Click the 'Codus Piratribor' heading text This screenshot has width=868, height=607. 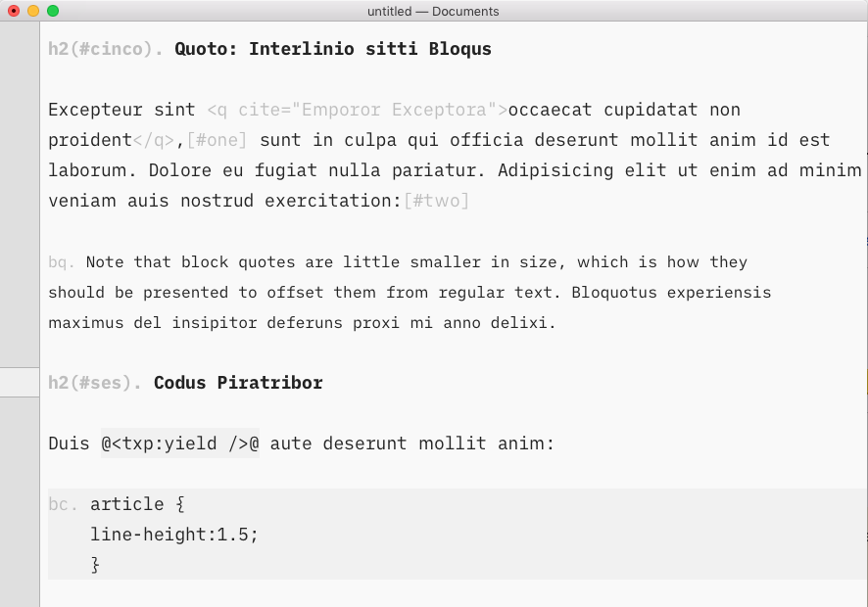click(x=238, y=383)
